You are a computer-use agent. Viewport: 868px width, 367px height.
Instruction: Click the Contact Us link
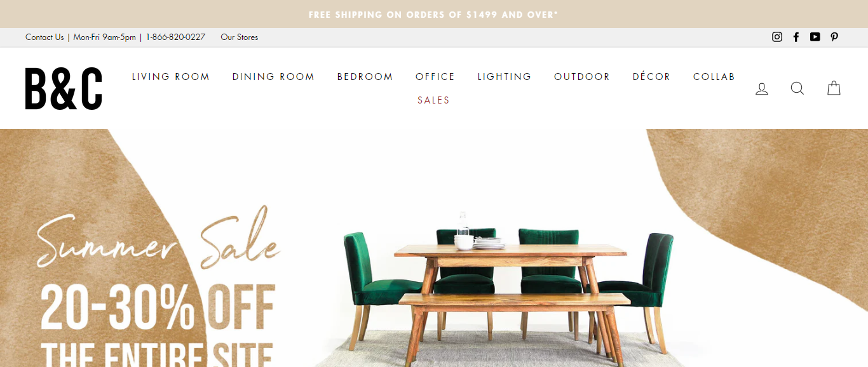pyautogui.click(x=44, y=37)
